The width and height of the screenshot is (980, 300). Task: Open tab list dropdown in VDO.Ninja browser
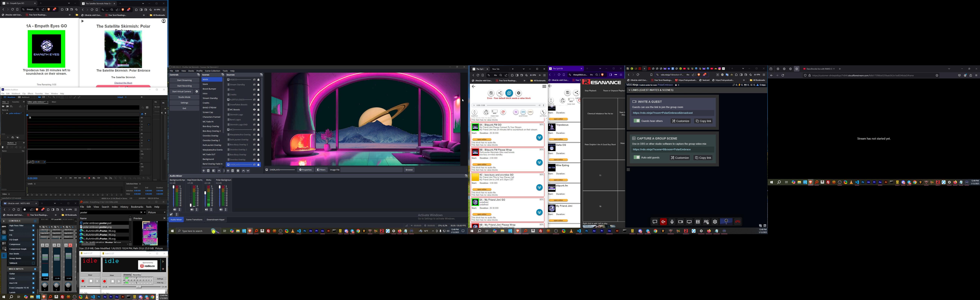[743, 69]
